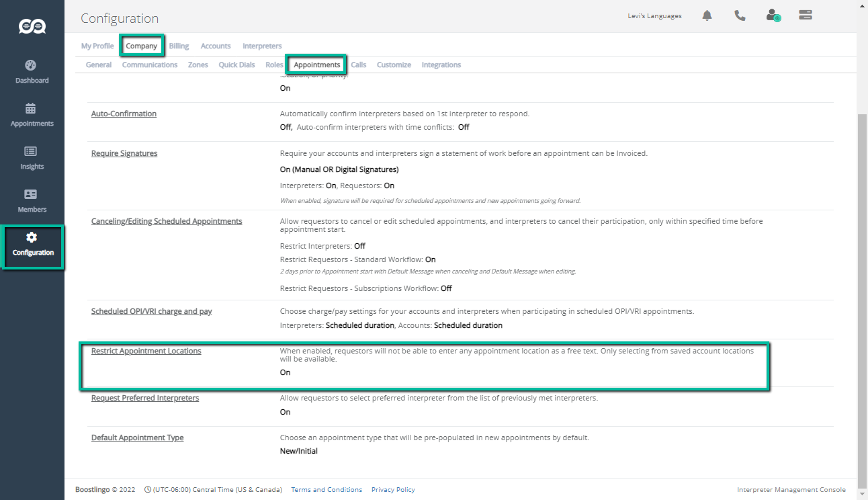Open the Terms and Conditions link

(327, 489)
